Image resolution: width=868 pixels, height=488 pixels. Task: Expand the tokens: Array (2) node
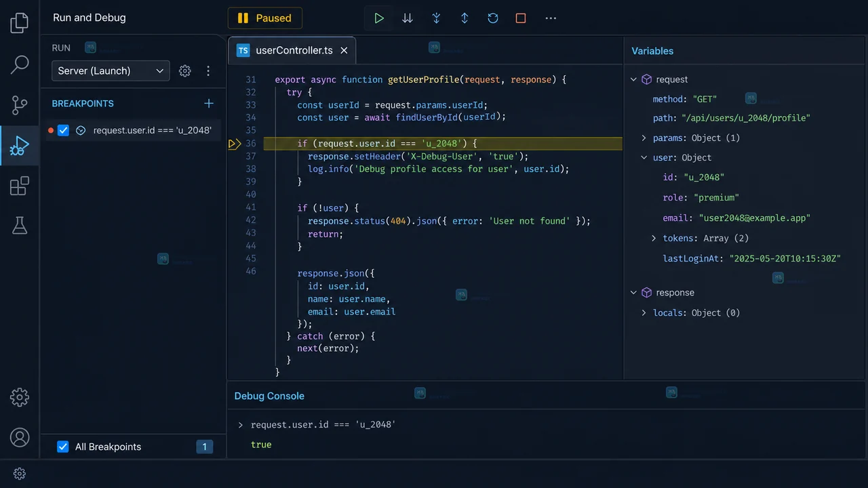click(654, 238)
